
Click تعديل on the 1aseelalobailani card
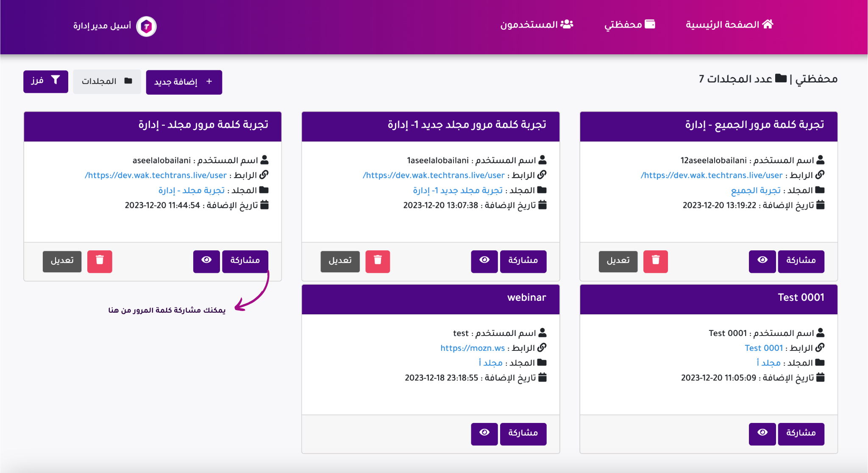point(340,261)
